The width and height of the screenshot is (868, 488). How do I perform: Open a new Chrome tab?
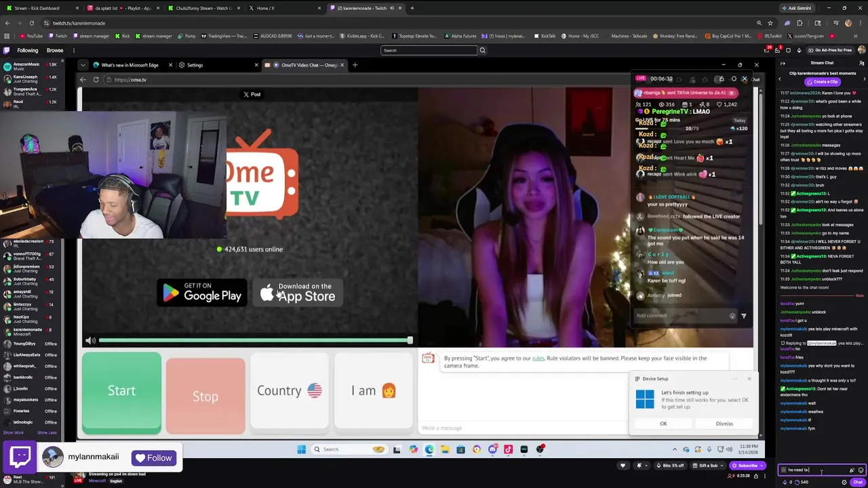point(412,8)
